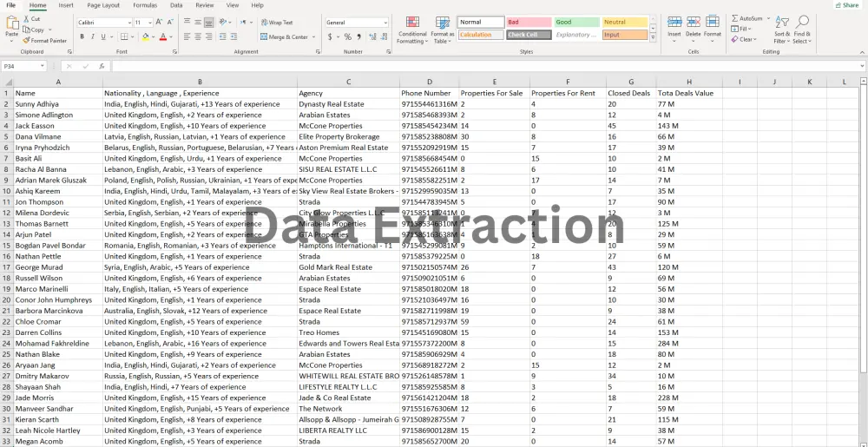Switch to the Formulas tab

(x=145, y=5)
